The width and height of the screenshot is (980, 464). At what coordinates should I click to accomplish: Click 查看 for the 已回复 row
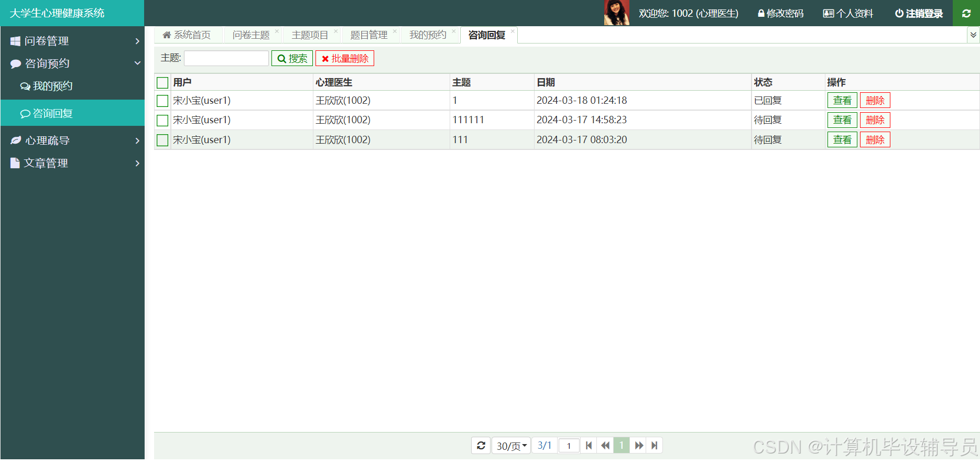[842, 100]
